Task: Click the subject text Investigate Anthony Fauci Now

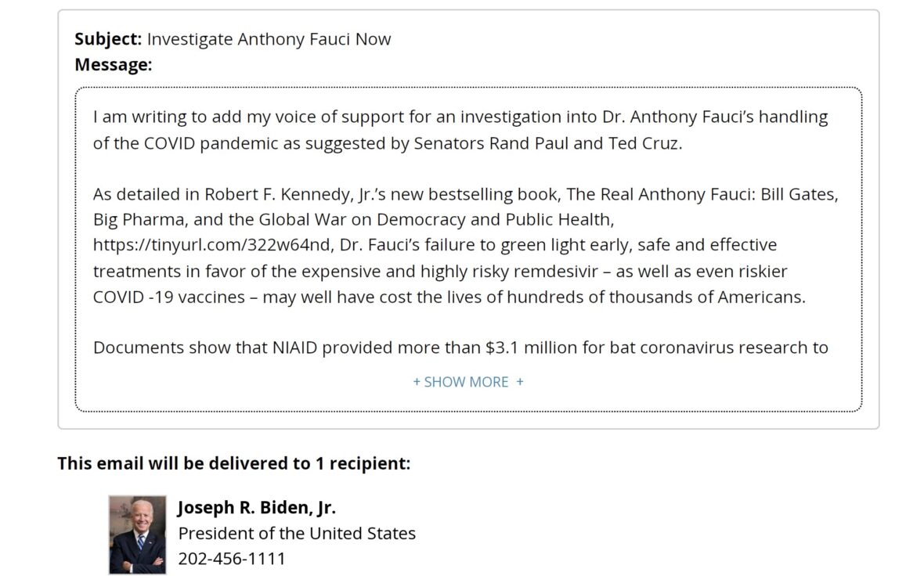Action: point(269,39)
